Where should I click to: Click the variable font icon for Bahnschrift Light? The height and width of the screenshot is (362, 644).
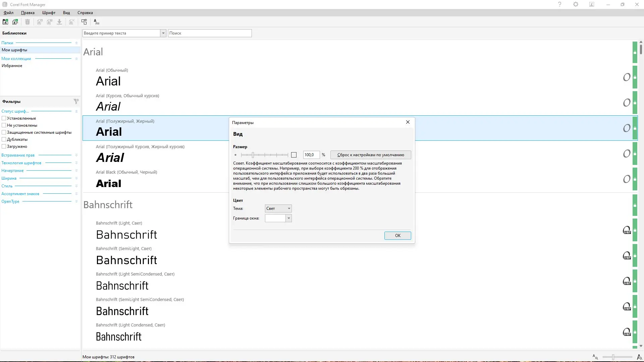[x=627, y=230]
